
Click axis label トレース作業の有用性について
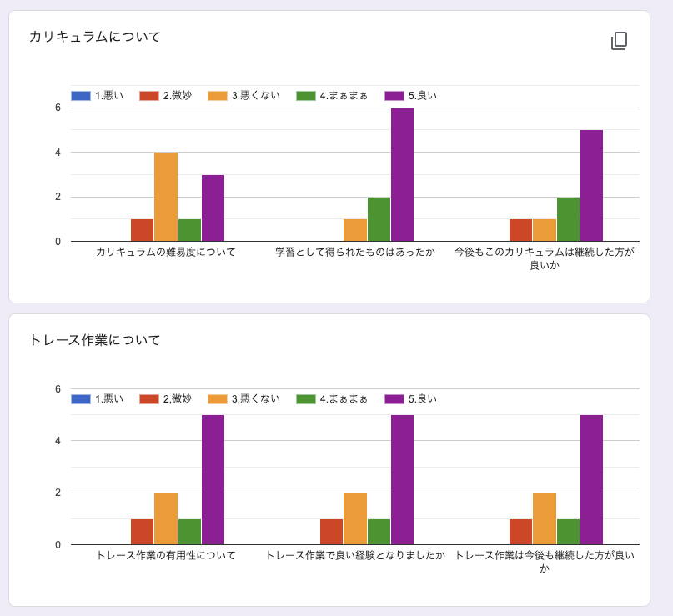[166, 555]
